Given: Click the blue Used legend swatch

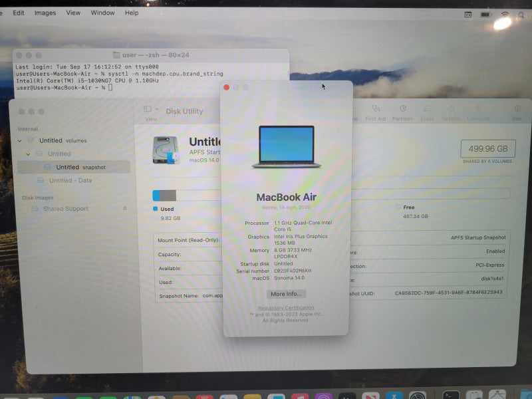Looking at the screenshot, I should coord(156,209).
